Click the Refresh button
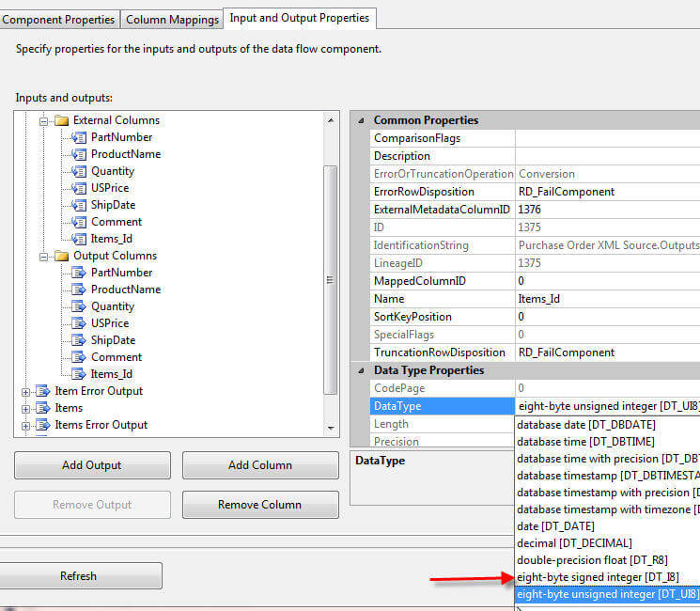Image resolution: width=700 pixels, height=611 pixels. click(x=79, y=576)
